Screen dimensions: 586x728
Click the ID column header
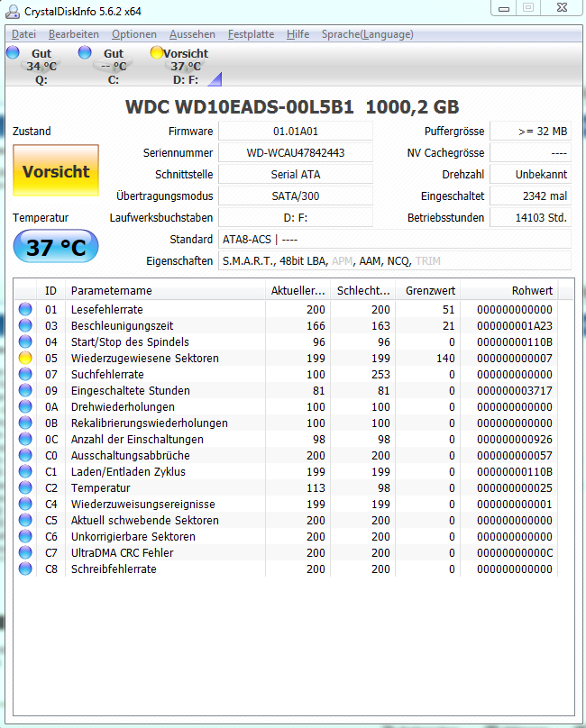pos(50,291)
